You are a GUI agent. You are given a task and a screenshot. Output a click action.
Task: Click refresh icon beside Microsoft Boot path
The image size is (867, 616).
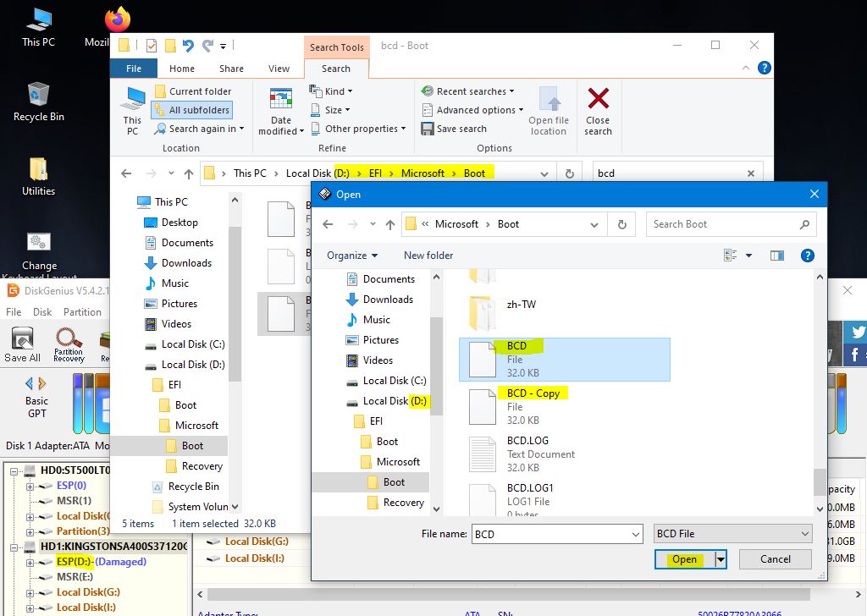pyautogui.click(x=622, y=224)
